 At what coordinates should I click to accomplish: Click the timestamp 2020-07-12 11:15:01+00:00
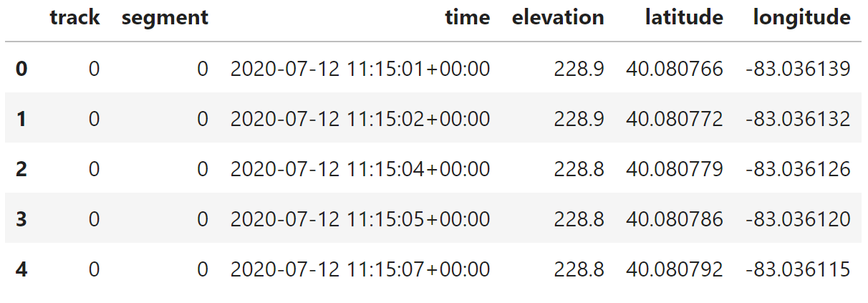tap(360, 69)
